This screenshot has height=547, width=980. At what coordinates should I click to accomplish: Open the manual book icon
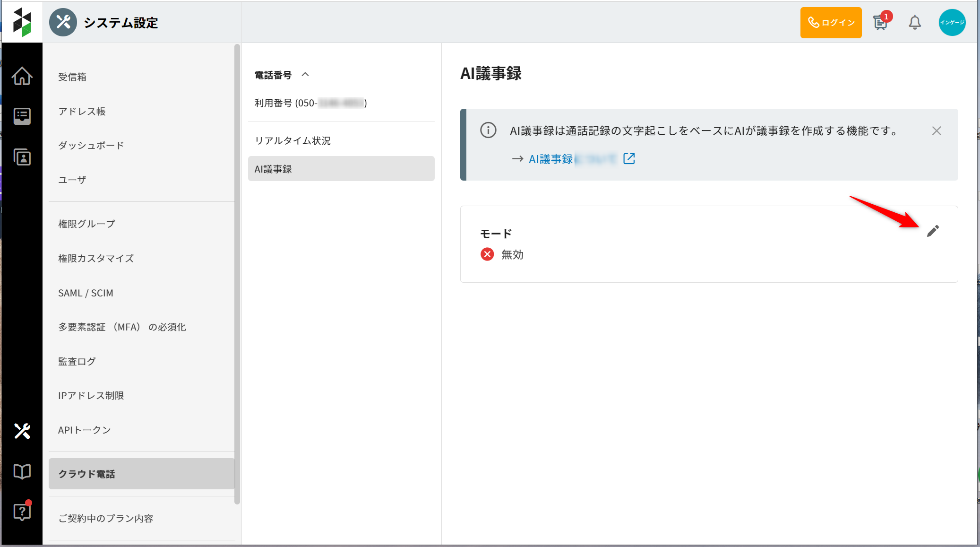22,471
